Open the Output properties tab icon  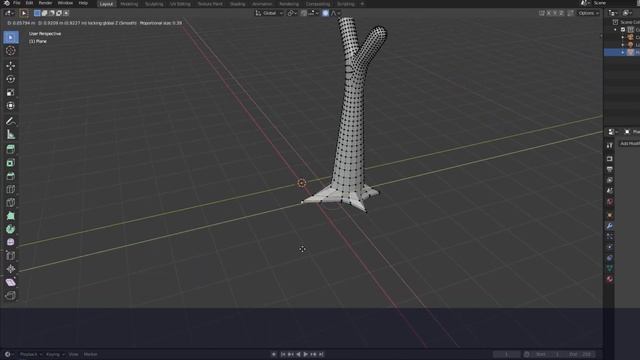pos(610,169)
